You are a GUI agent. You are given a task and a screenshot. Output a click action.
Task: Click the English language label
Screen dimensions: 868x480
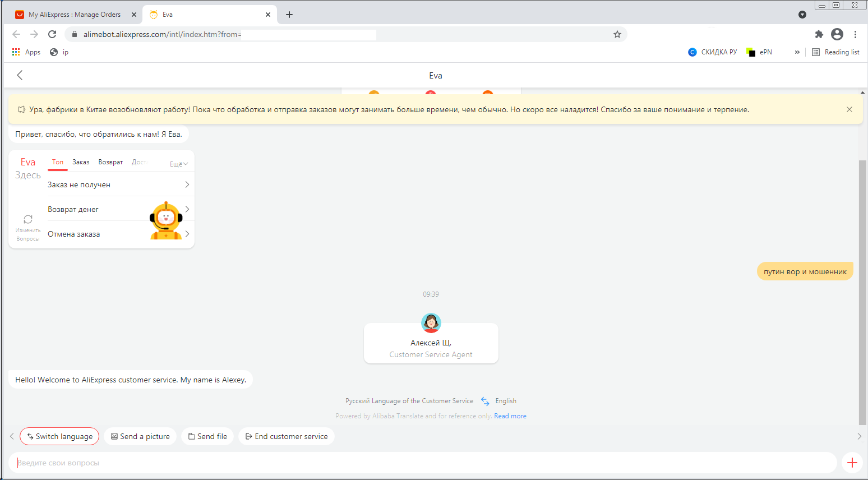click(506, 401)
